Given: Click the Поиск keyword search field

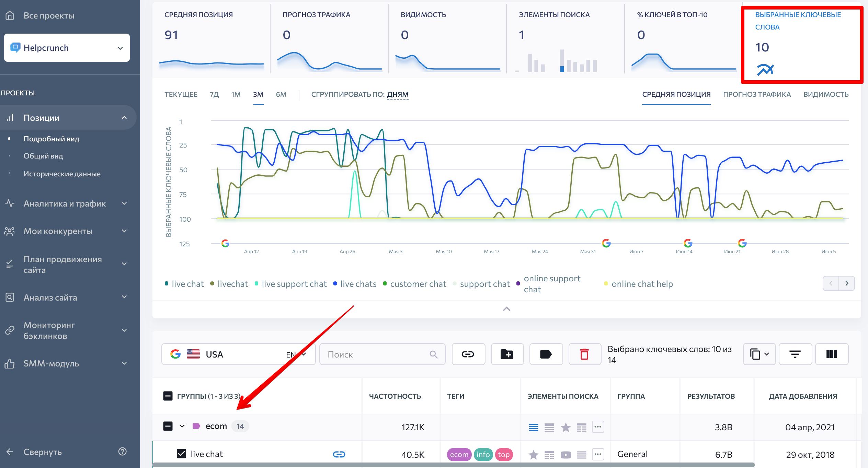Looking at the screenshot, I should click(x=382, y=354).
